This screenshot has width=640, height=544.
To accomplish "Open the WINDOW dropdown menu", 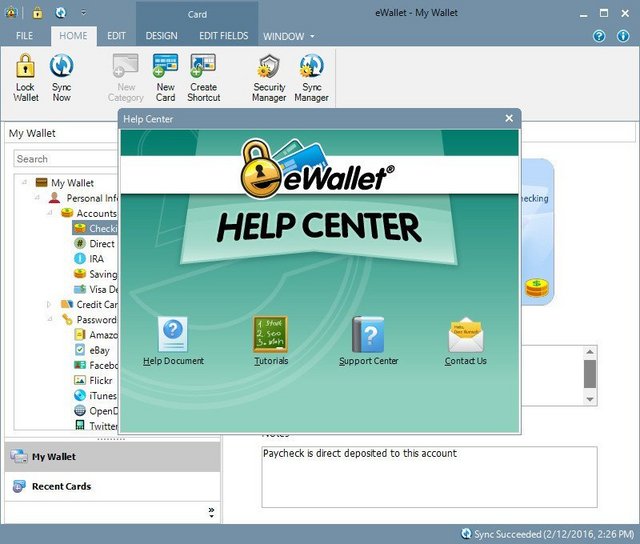I will click(289, 36).
